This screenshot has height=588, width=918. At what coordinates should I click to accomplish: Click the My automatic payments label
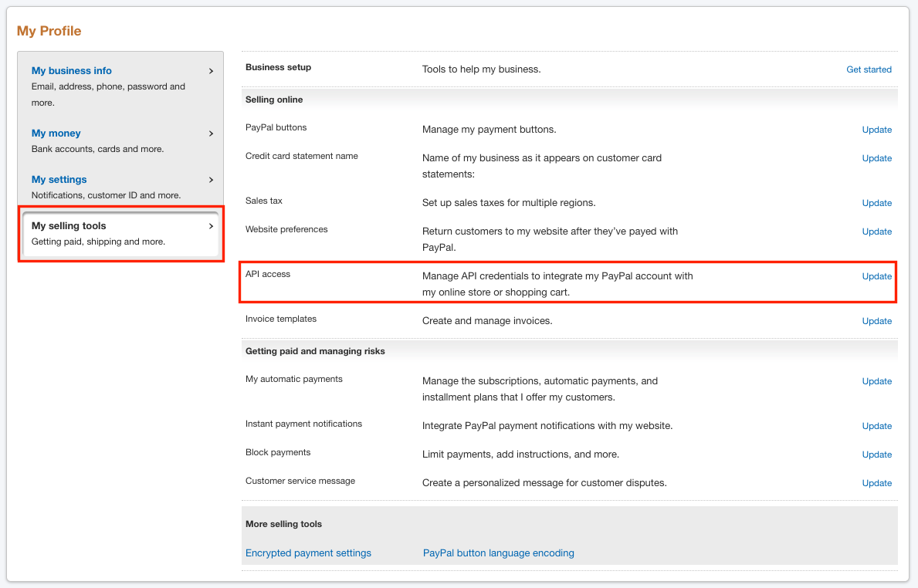(294, 379)
